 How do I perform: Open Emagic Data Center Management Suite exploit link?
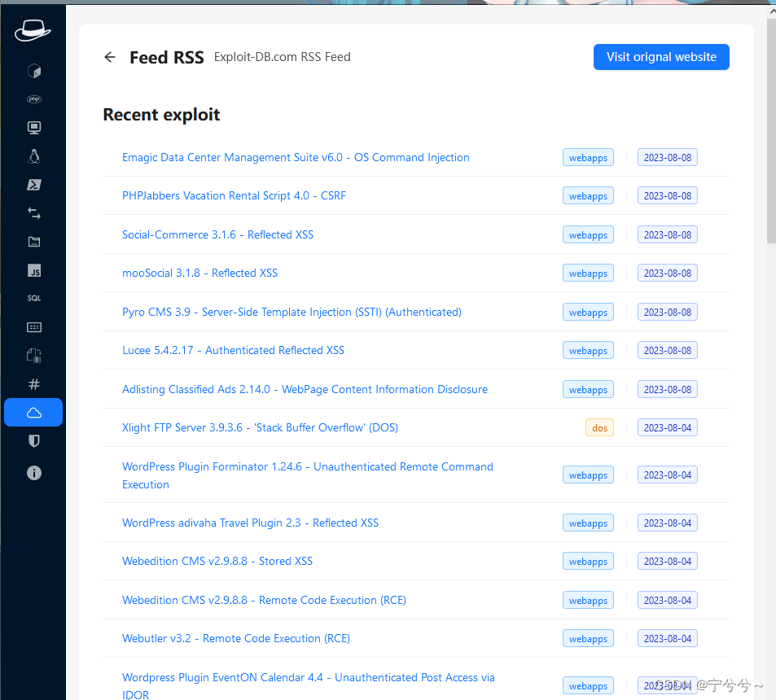[296, 157]
